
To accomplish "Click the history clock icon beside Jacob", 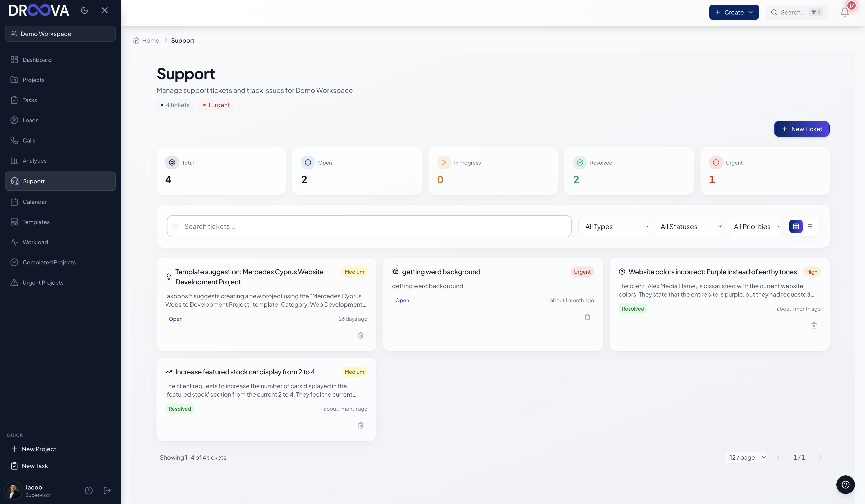I will coord(89,491).
